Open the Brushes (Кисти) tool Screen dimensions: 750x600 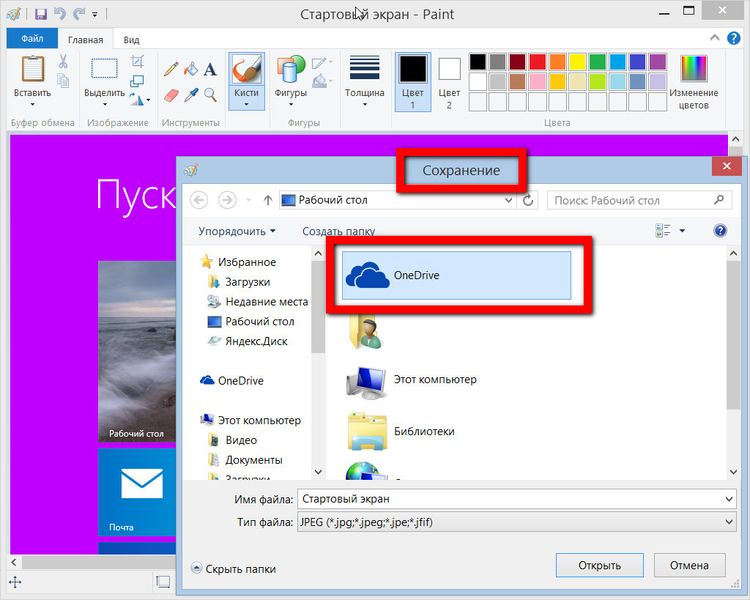point(246,81)
